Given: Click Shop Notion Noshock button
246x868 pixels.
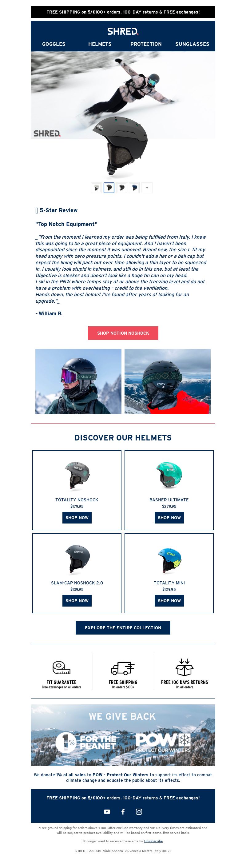Looking at the screenshot, I should pyautogui.click(x=123, y=333).
